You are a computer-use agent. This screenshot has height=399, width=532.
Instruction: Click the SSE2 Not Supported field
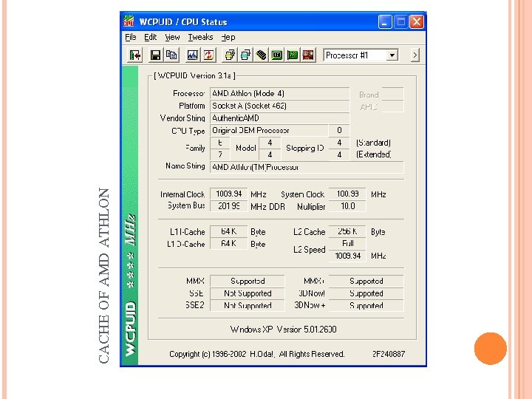pyautogui.click(x=248, y=305)
